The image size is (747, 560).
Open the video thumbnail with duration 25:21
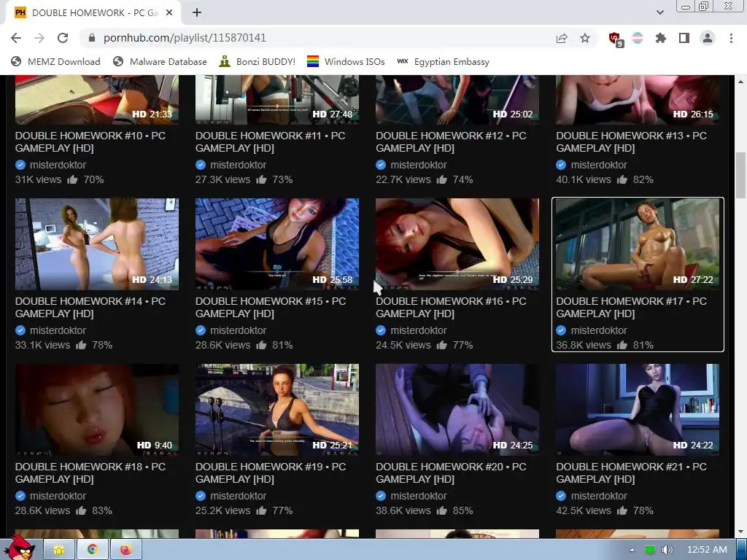276,410
